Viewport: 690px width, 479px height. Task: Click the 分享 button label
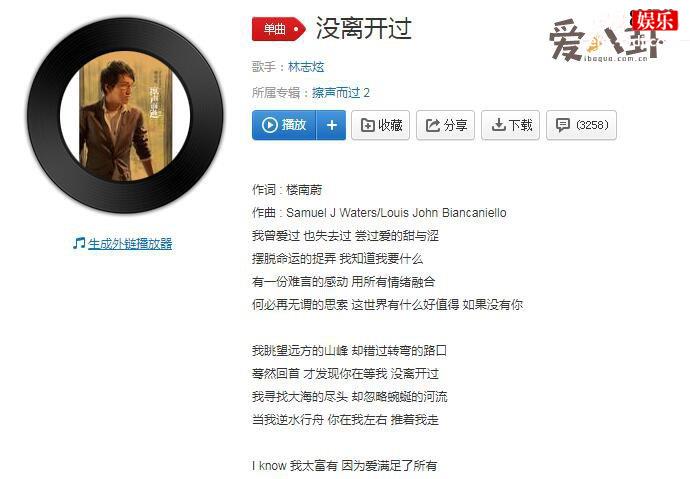tap(455, 125)
